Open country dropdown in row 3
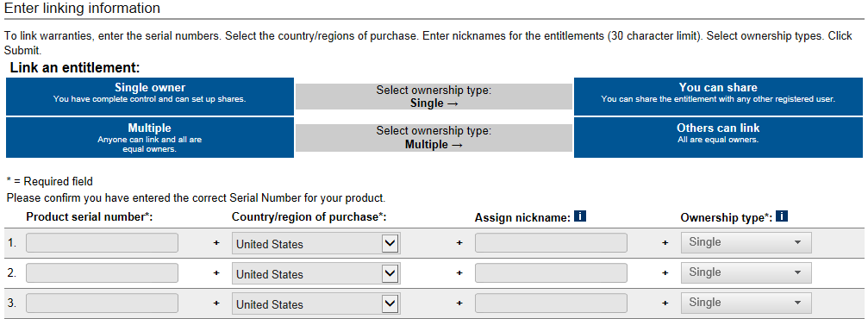The height and width of the screenshot is (319, 868). (x=315, y=304)
